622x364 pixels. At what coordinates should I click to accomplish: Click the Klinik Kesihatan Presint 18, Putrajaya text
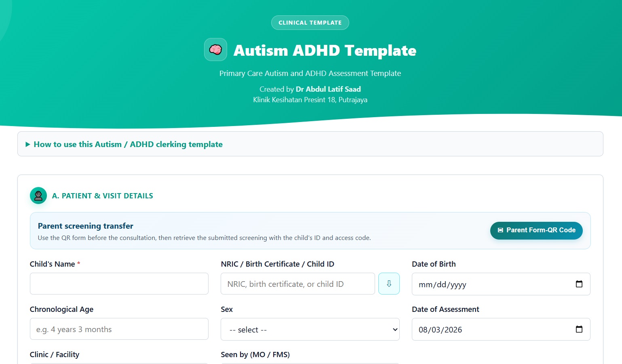[x=310, y=100]
